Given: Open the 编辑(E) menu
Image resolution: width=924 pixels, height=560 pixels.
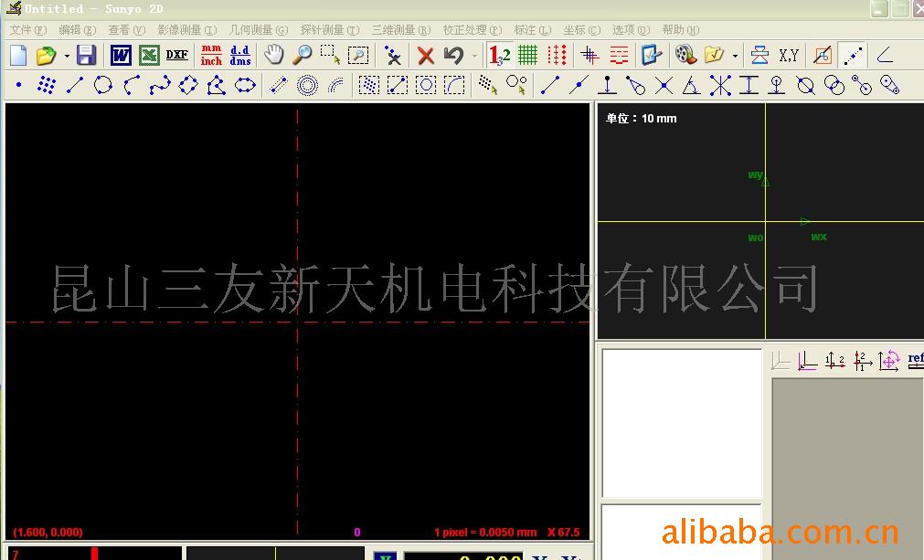Looking at the screenshot, I should (x=77, y=30).
